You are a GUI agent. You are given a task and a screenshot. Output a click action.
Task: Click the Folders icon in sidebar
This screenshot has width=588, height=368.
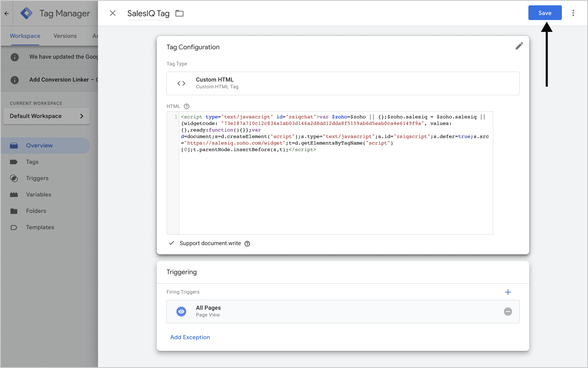(14, 211)
